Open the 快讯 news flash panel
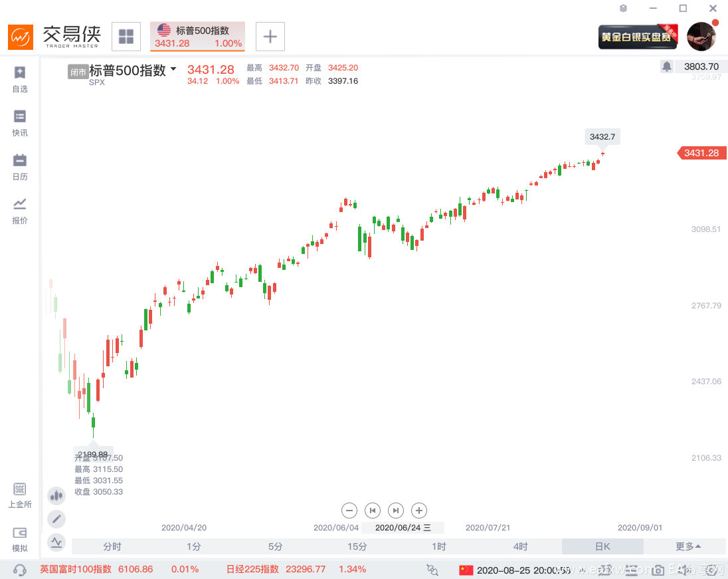The width and height of the screenshot is (728, 579). click(x=20, y=123)
